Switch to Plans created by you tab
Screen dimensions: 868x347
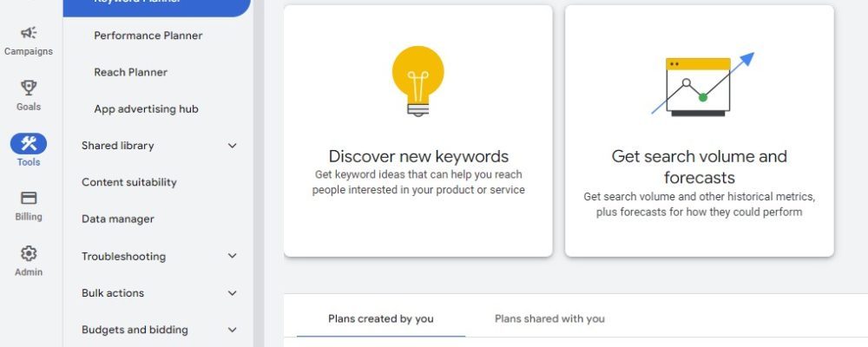[381, 318]
